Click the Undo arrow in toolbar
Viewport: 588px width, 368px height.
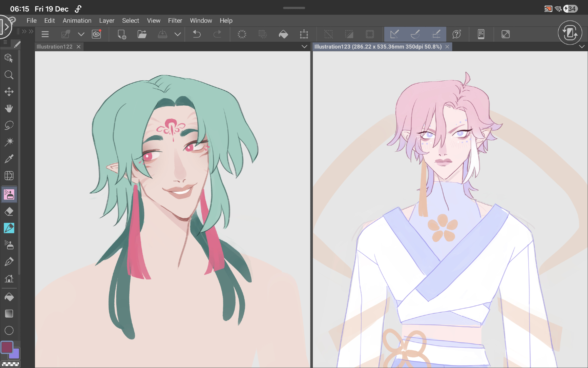pos(196,34)
